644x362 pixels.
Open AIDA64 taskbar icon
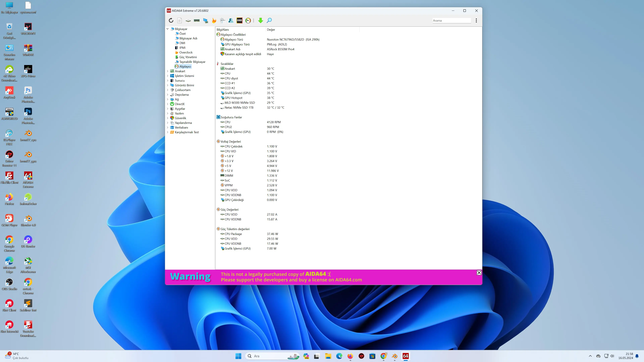click(406, 356)
